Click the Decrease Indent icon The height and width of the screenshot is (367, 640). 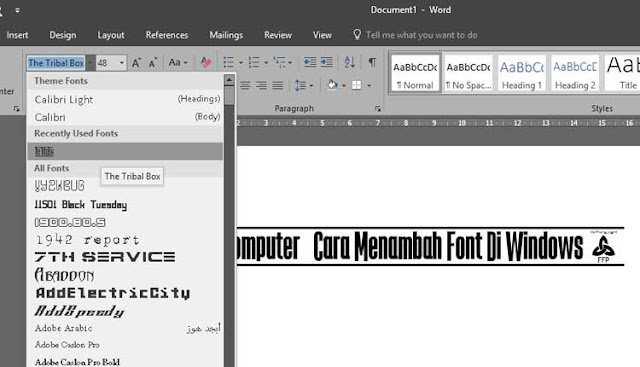tap(310, 62)
